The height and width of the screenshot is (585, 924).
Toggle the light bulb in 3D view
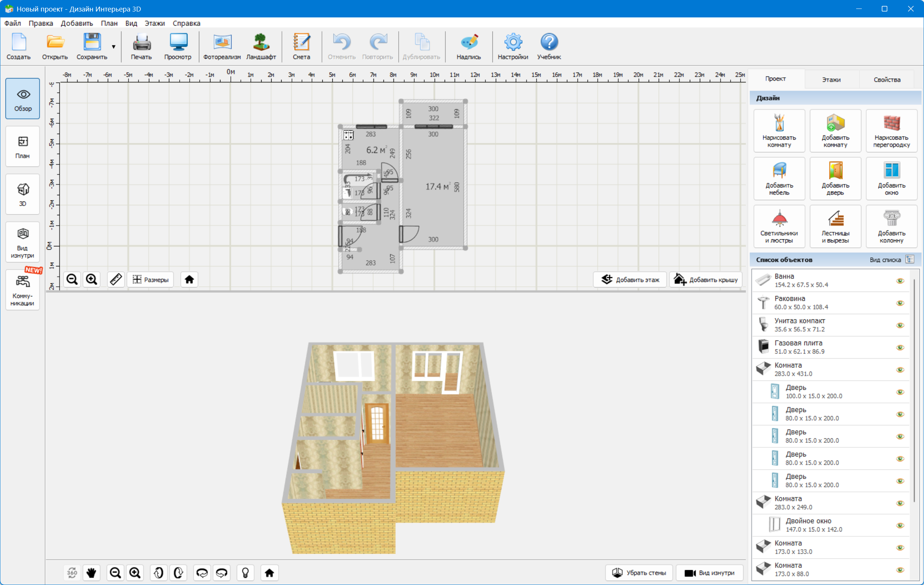[246, 573]
